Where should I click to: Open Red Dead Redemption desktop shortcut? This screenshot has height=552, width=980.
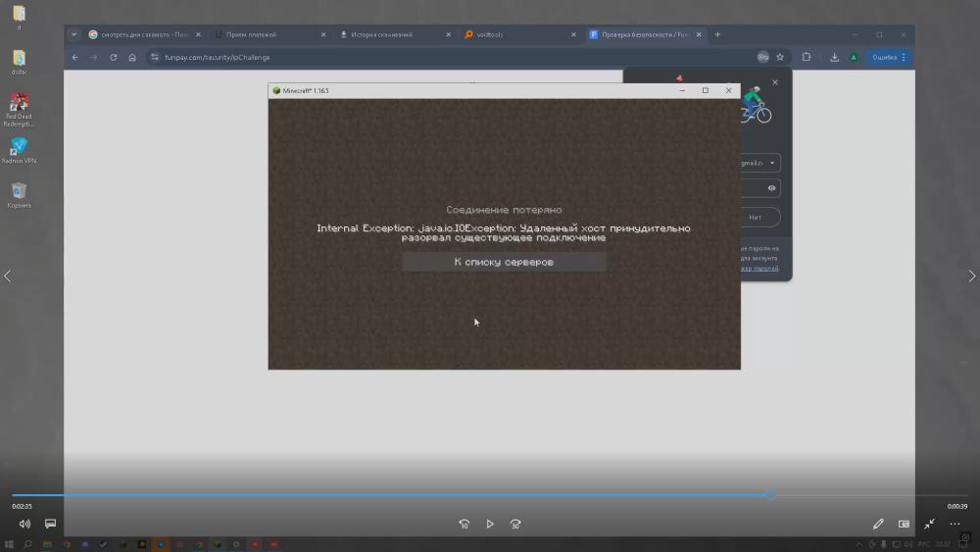(x=19, y=110)
